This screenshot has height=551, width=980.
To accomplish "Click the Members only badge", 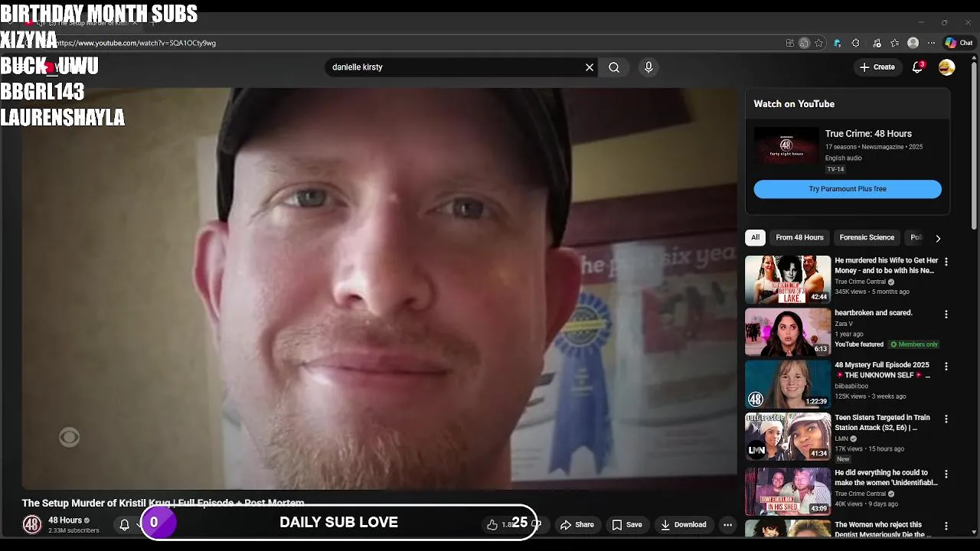I will 914,344.
